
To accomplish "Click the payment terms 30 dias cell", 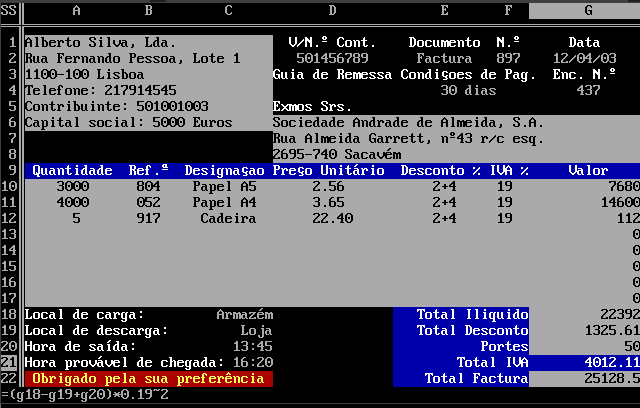I will coord(462,91).
